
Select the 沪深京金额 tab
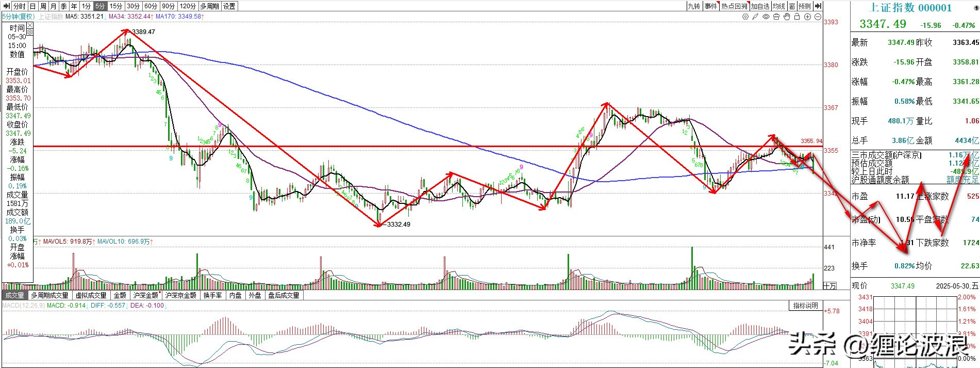pyautogui.click(x=180, y=295)
